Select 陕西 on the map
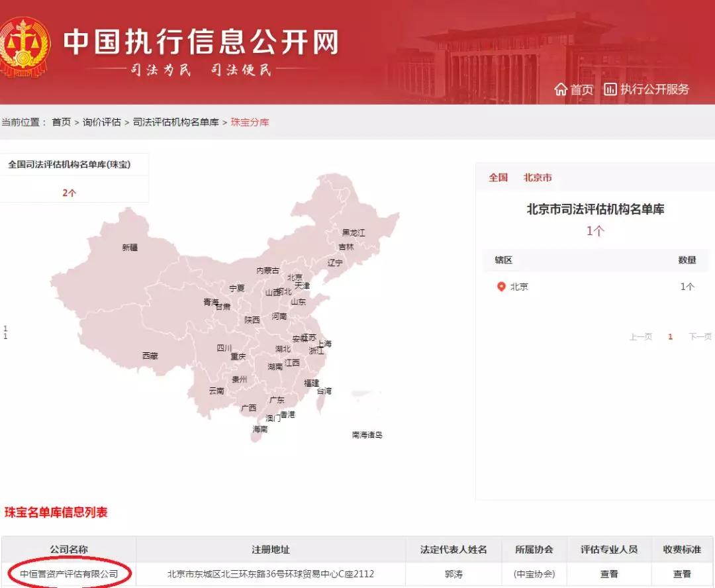Viewport: 715px width, 588px height. point(252,320)
